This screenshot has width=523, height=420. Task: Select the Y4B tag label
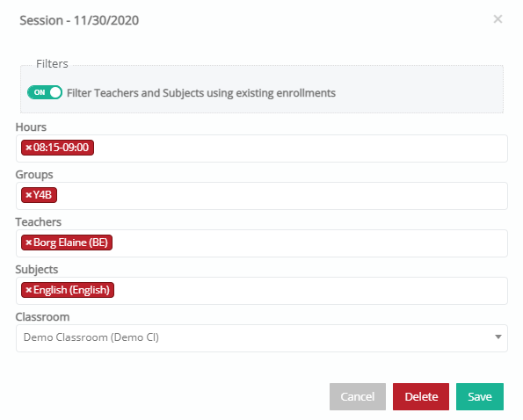(42, 195)
